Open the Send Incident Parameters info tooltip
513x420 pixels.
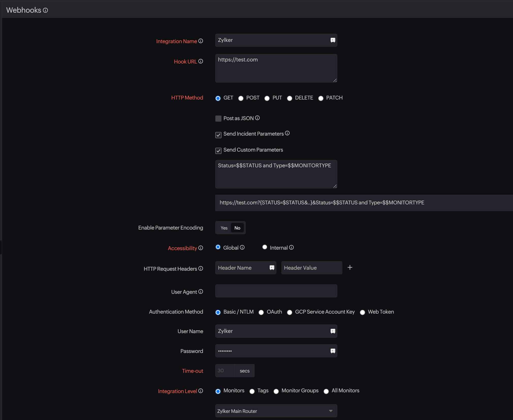pos(287,133)
